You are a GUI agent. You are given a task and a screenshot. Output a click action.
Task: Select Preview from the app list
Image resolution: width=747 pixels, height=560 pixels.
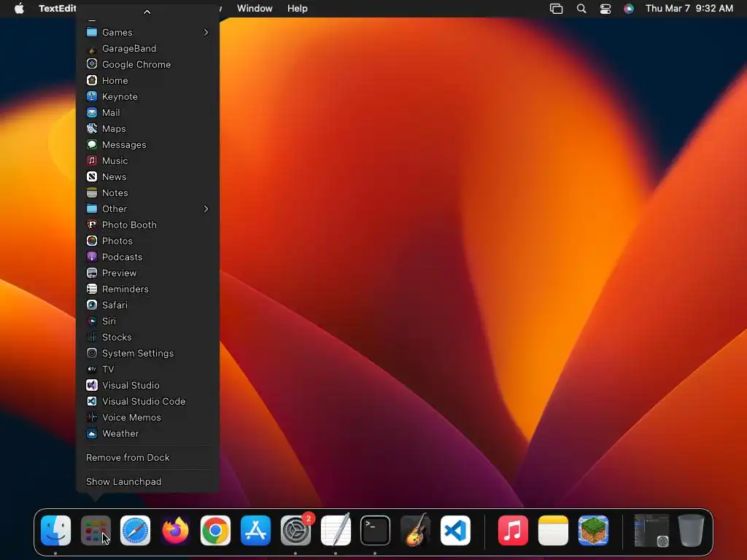[147, 273]
